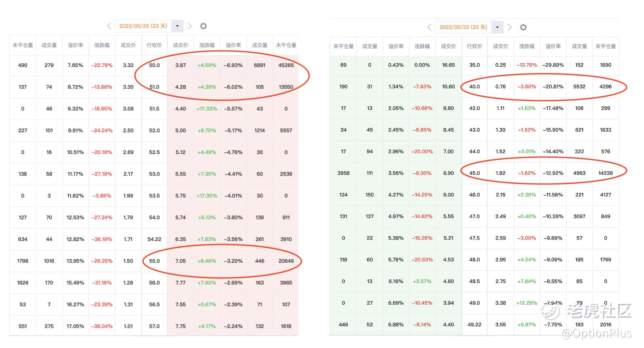Go to previous expiry in left panel
This screenshot has height=348, width=644.
coord(109,26)
